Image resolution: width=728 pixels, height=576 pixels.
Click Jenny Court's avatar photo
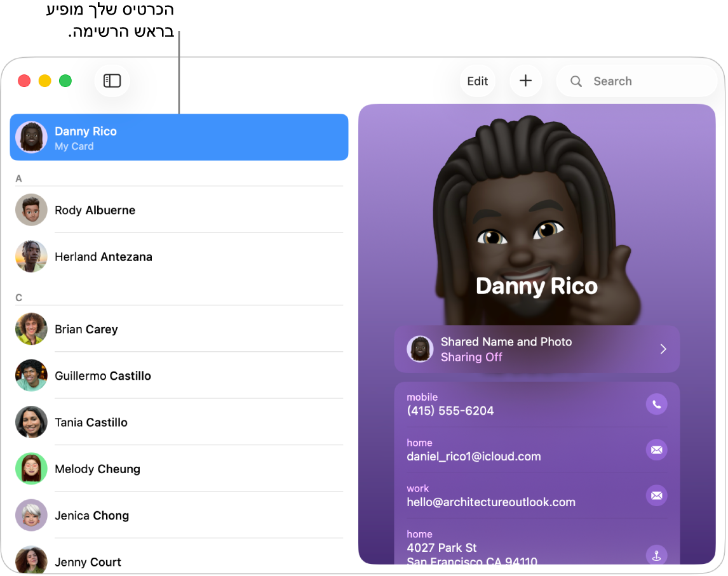pyautogui.click(x=32, y=560)
